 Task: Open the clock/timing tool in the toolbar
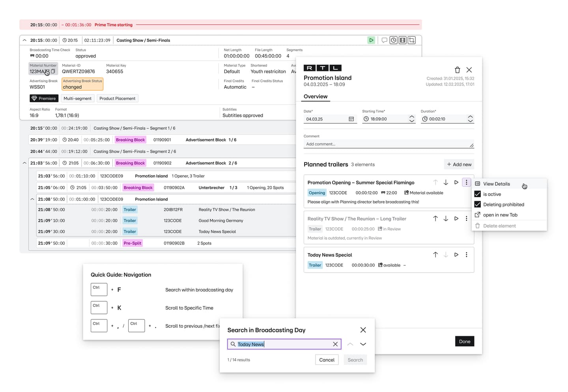pos(393,40)
